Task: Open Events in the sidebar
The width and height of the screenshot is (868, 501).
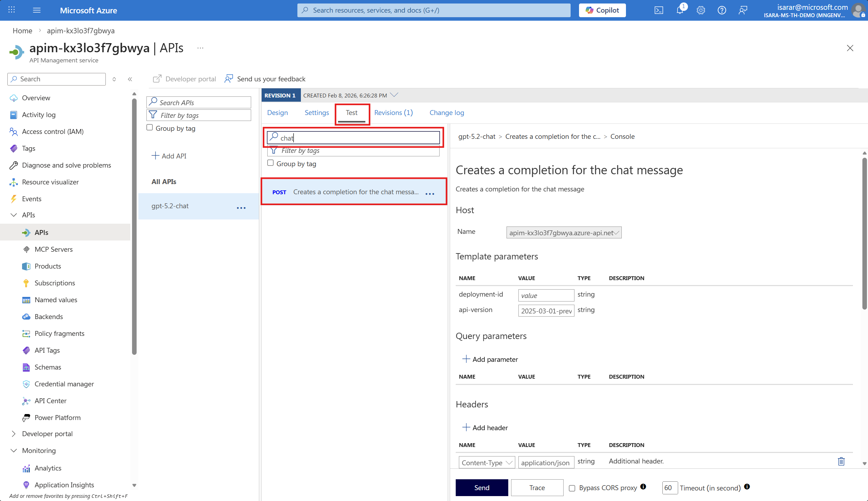Action: click(x=32, y=199)
